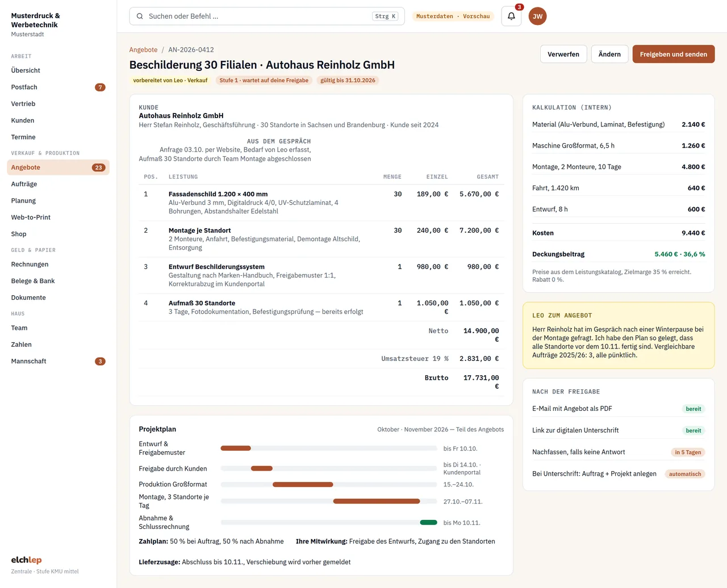Viewport: 727px width, 588px height.
Task: Click Verwerfen to discard the offer
Action: [x=563, y=54]
